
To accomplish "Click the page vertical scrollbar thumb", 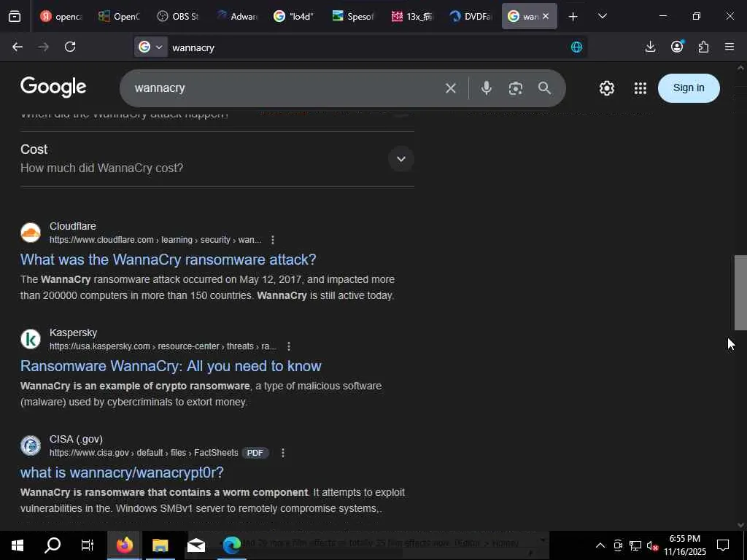I will (x=740, y=293).
